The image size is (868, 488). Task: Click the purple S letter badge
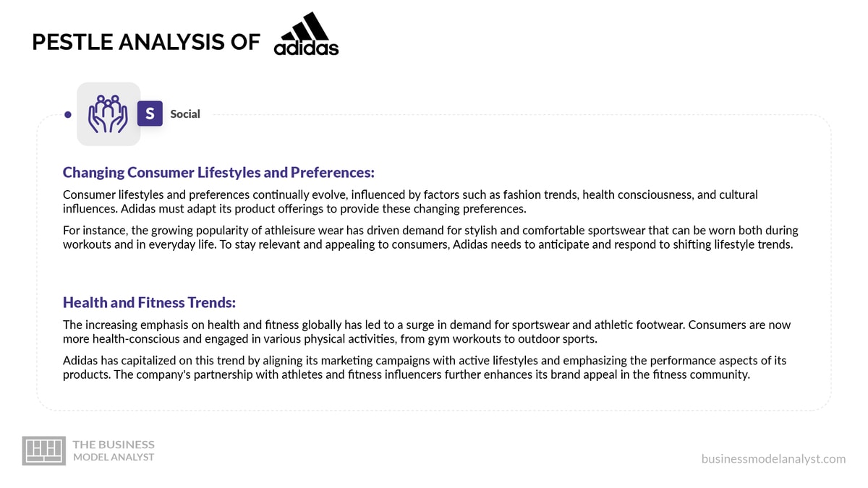150,114
